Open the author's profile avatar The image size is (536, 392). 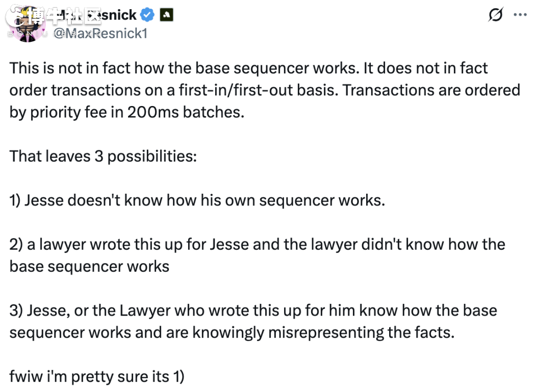[27, 24]
